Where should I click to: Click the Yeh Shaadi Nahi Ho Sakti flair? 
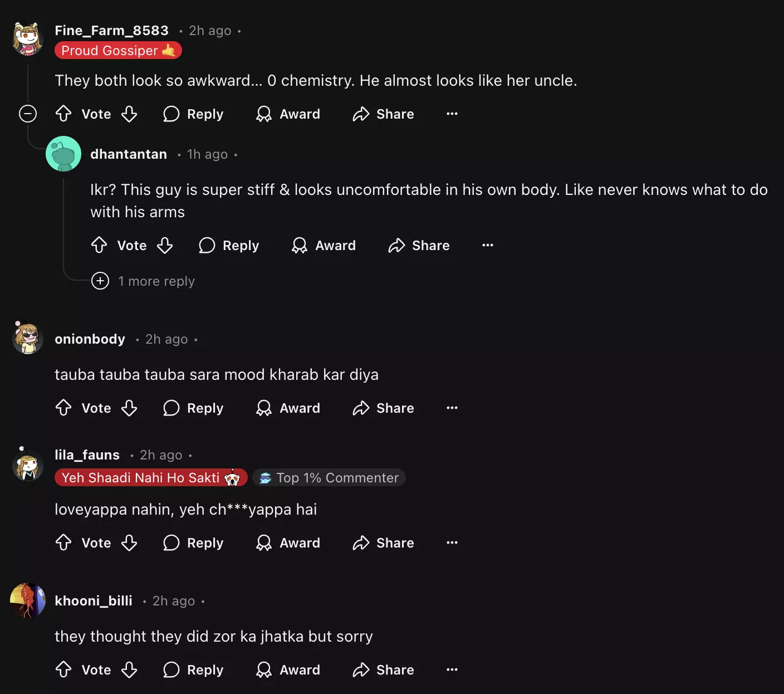pos(150,478)
